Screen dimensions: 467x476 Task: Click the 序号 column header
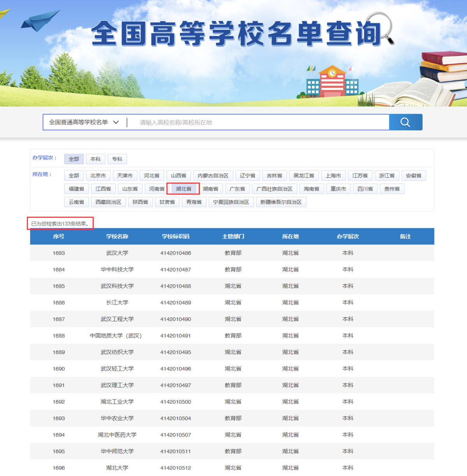(x=59, y=236)
